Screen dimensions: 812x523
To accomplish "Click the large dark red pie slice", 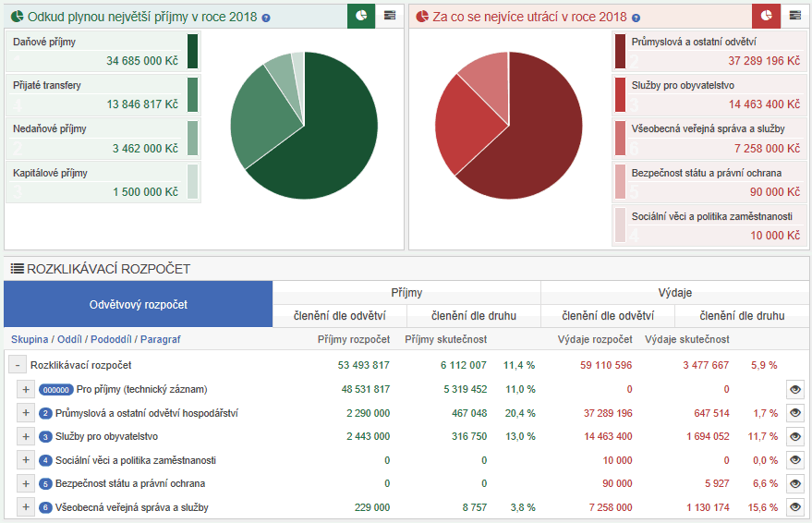I will pyautogui.click(x=536, y=139).
